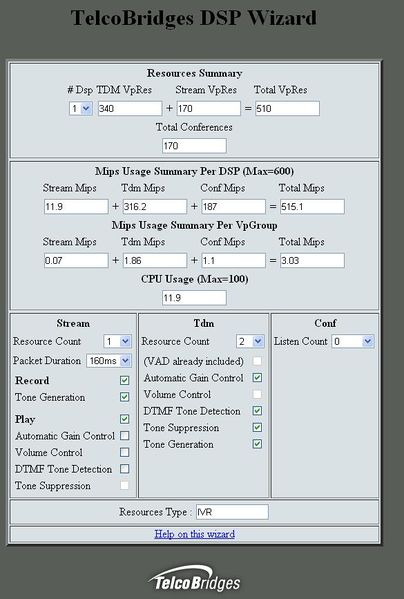Click the Conf section heading
404x599 pixels.
(x=325, y=323)
